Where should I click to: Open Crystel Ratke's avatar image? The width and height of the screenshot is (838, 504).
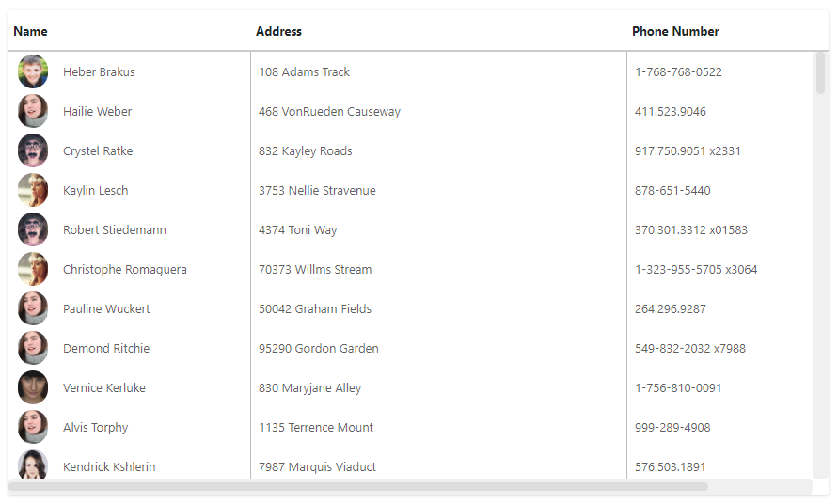(33, 150)
